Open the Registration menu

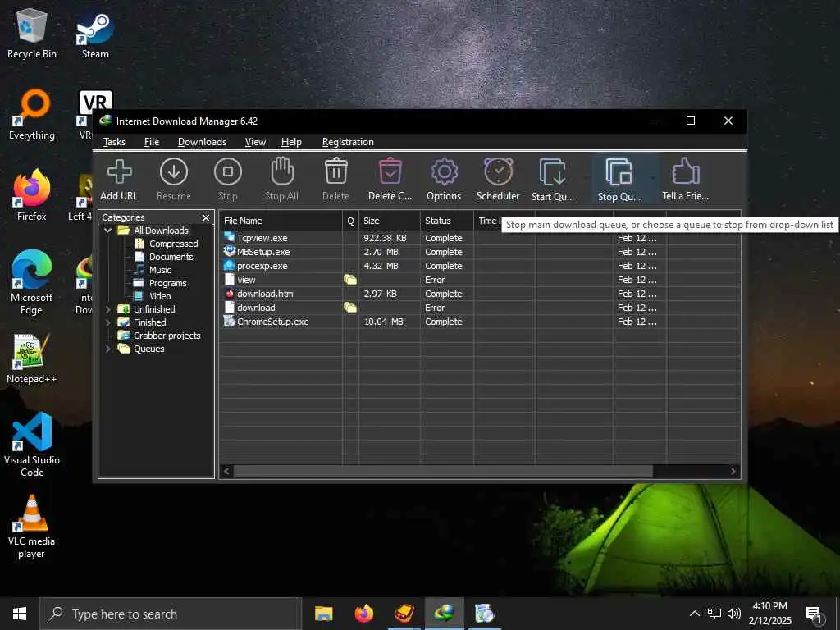tap(348, 142)
